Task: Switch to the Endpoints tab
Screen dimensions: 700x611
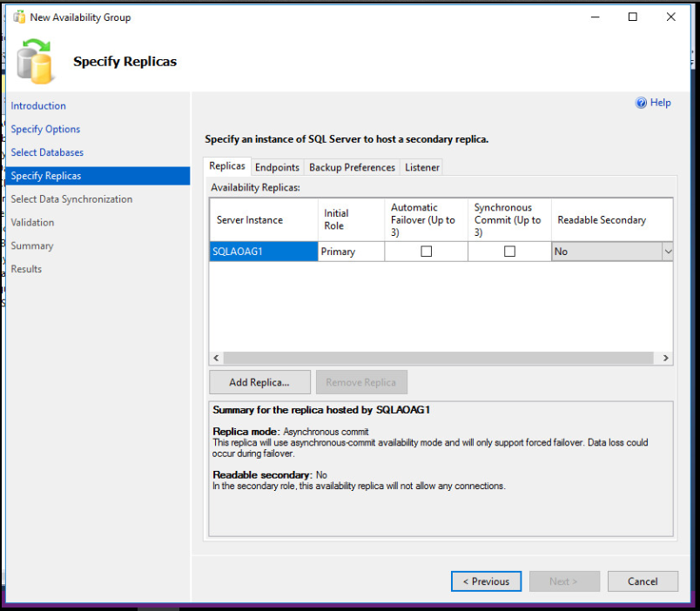Action: coord(277,167)
